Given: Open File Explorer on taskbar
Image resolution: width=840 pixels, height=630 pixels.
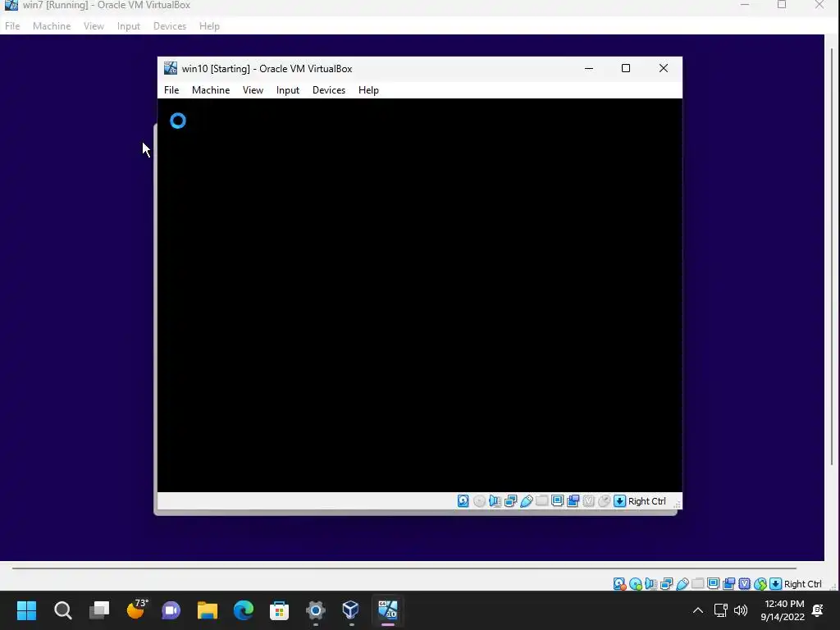Looking at the screenshot, I should tap(208, 610).
